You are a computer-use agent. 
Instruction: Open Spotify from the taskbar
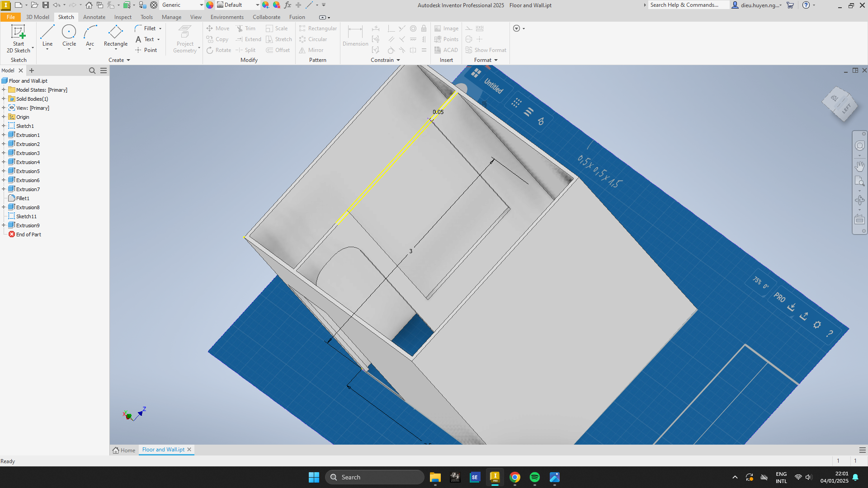(x=535, y=477)
